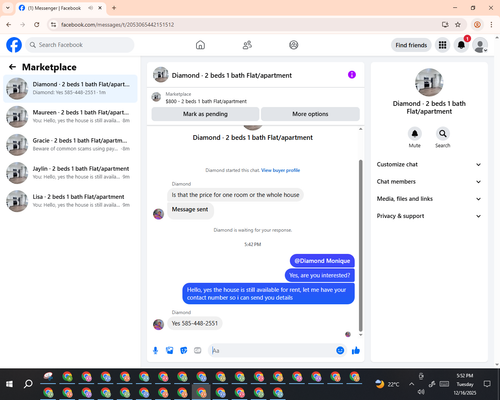Bookmark this page with the star icon
The height and width of the screenshot is (400, 500).
pyautogui.click(x=458, y=24)
